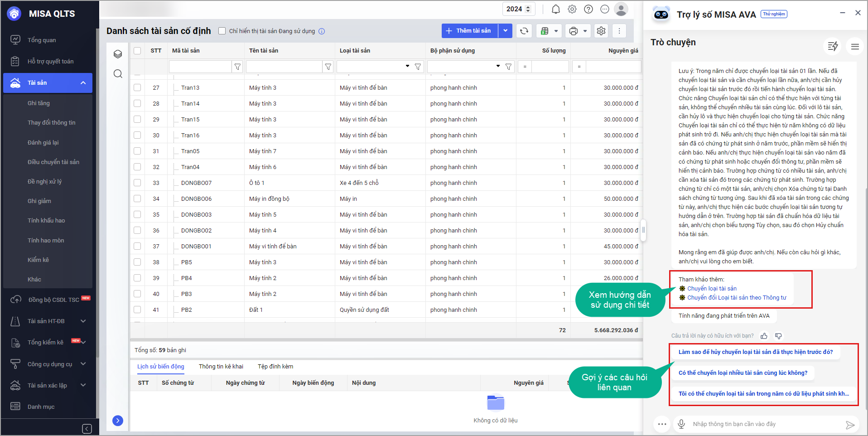Click the search magnifier icon beside table
Image resolution: width=868 pixels, height=436 pixels.
118,74
